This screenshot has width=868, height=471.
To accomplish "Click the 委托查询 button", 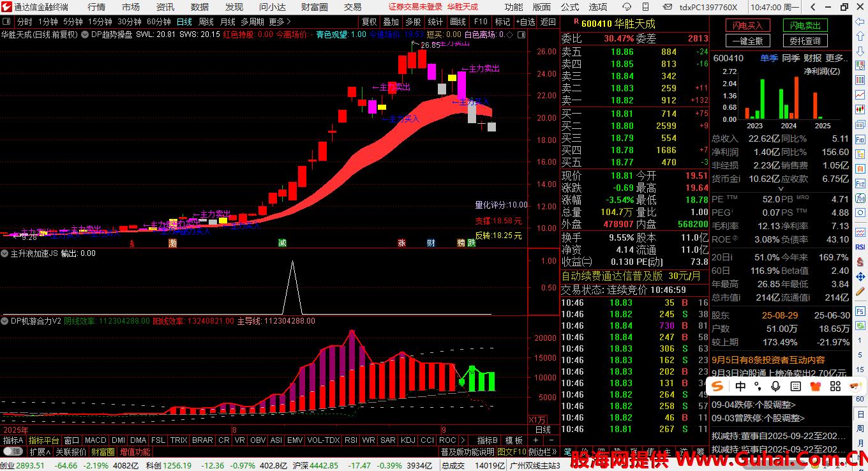I will [x=805, y=41].
